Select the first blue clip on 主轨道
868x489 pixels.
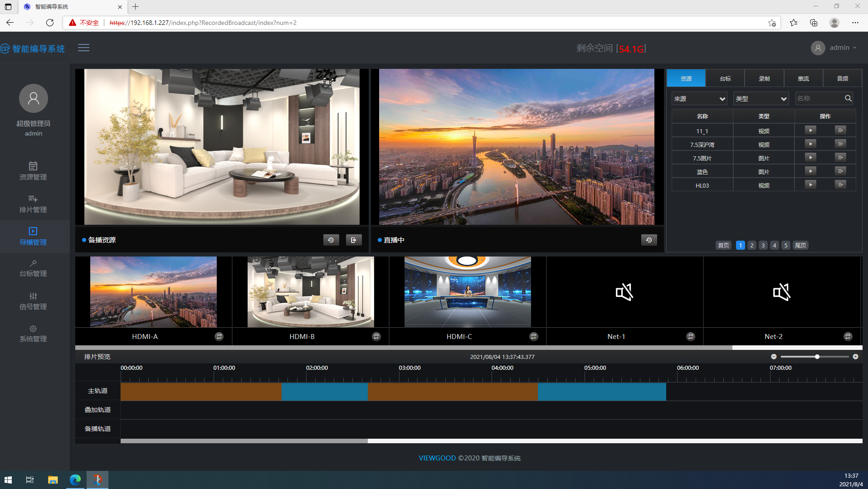coord(325,392)
